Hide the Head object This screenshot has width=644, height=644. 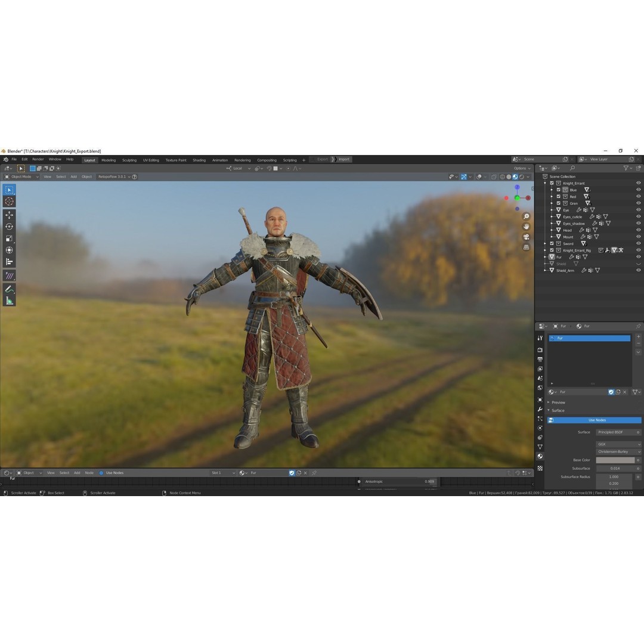[638, 230]
